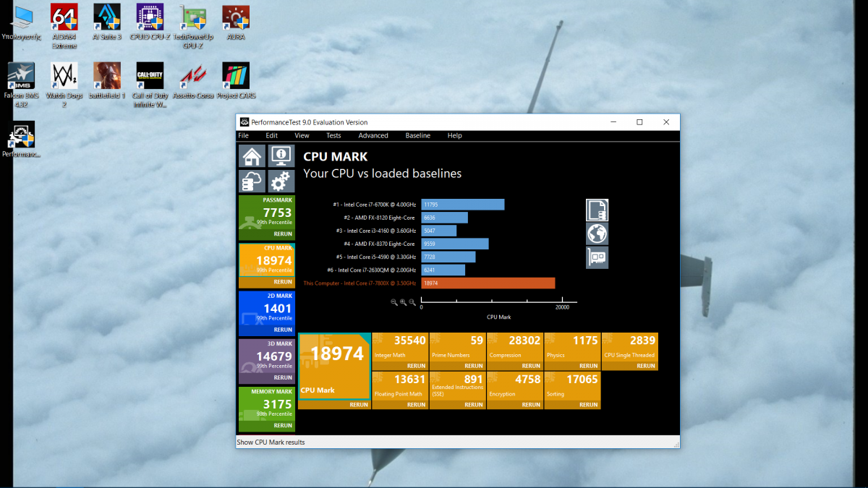Image resolution: width=868 pixels, height=488 pixels.
Task: Click the AMD FX-8370 baseline label
Action: (379, 244)
